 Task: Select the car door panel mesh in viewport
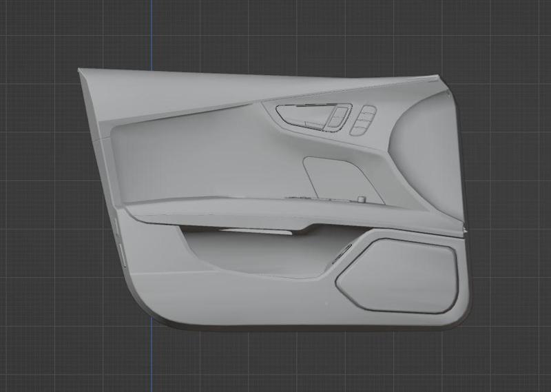274,198
